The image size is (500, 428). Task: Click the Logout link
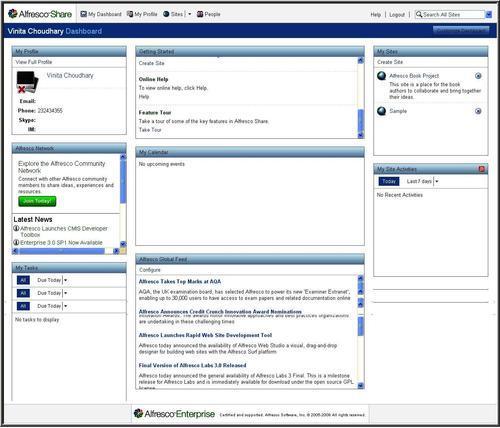tap(397, 15)
